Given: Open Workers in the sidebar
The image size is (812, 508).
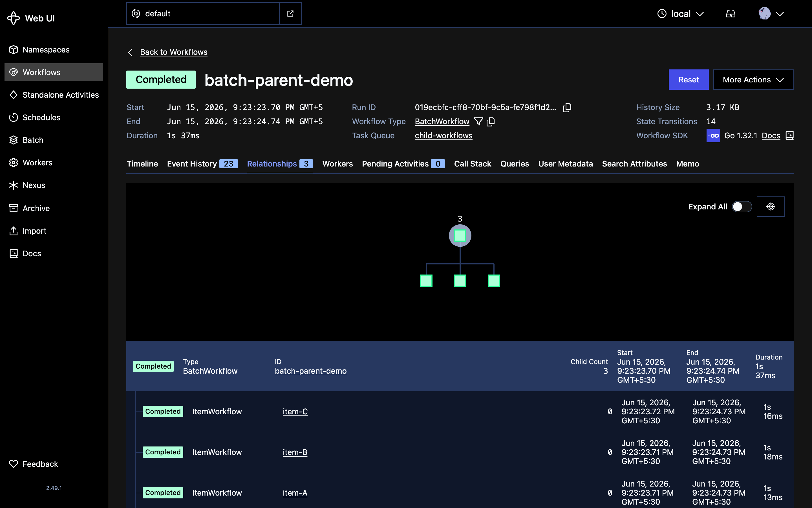Looking at the screenshot, I should (54, 163).
